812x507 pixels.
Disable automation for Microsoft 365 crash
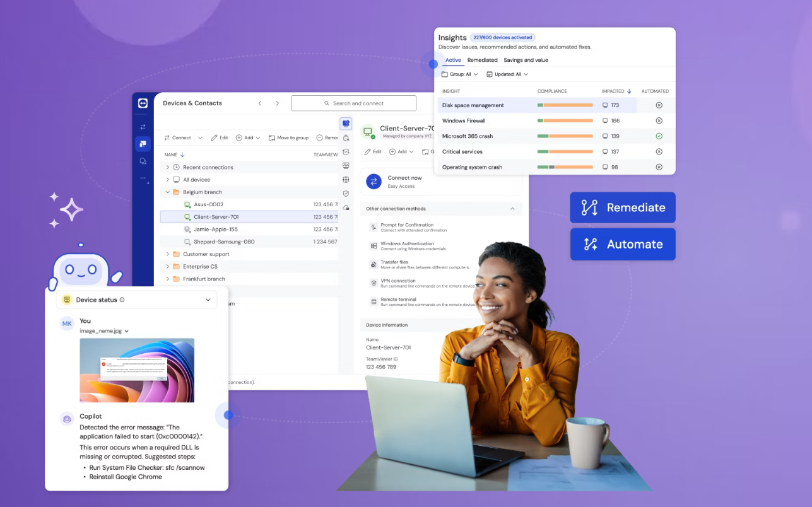(659, 136)
